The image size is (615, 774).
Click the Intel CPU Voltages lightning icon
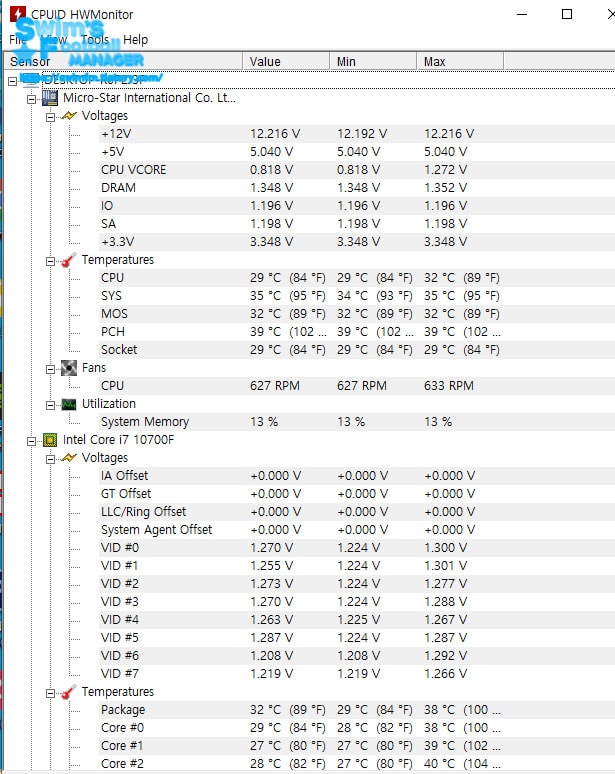tap(69, 458)
